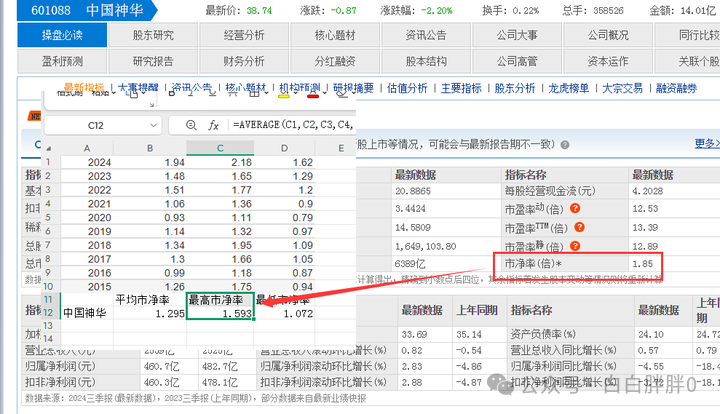The width and height of the screenshot is (720, 414).
Task: Click the 更多 link
Action: point(706,144)
